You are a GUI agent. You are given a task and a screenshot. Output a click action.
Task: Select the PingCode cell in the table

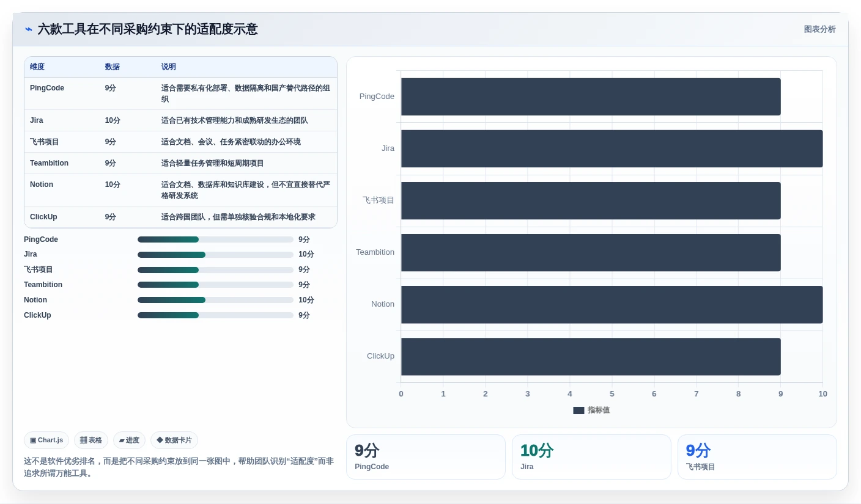pos(47,88)
